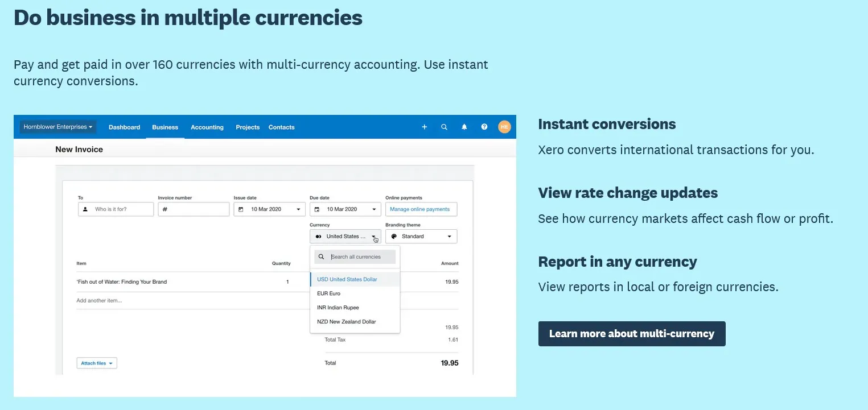Viewport: 868px width, 410px height.
Task: Expand the Due date dropdown arrow
Action: point(374,209)
